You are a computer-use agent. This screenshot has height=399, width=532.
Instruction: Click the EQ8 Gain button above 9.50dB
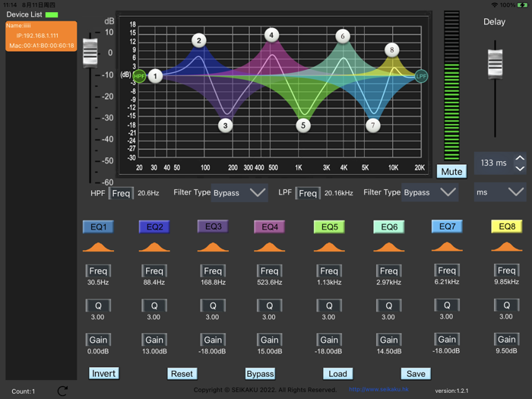coord(507,339)
